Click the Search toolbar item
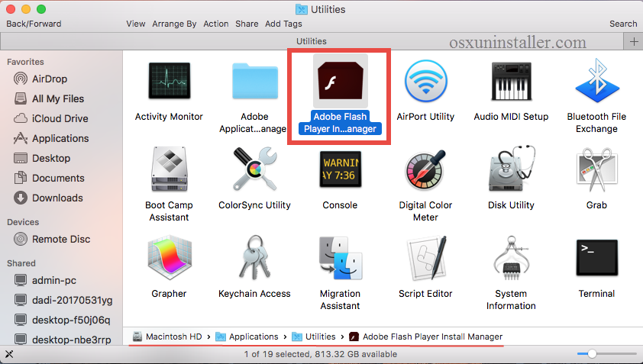 (x=623, y=24)
